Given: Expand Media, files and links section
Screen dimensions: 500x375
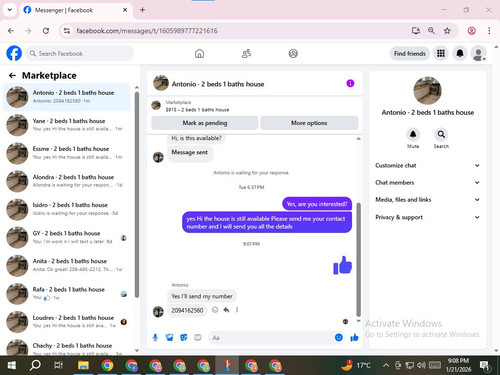Looking at the screenshot, I should (427, 200).
